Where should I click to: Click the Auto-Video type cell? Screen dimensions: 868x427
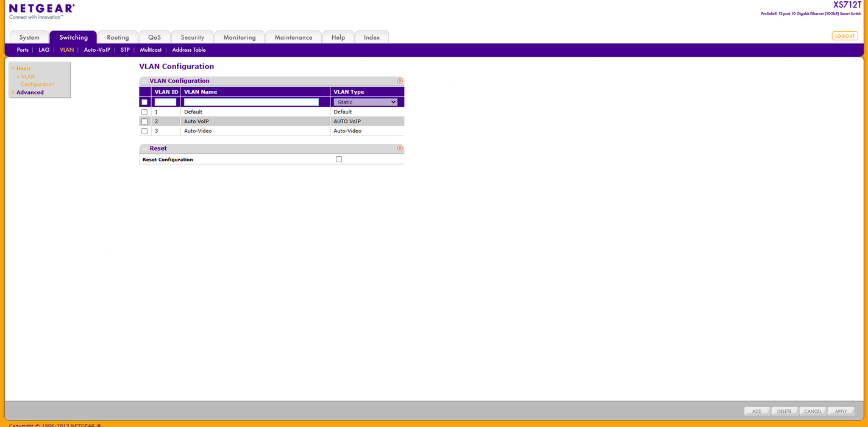point(367,131)
